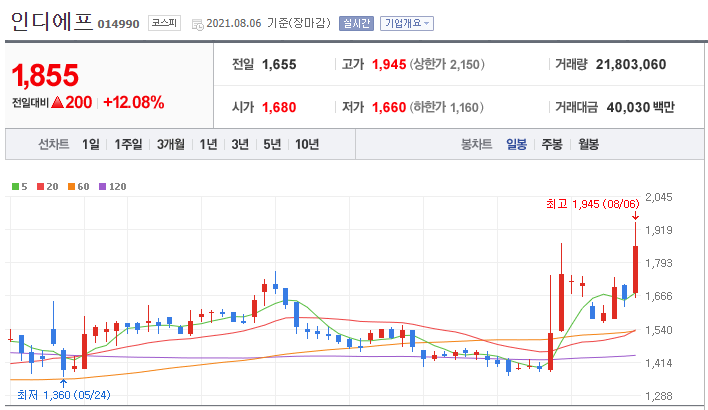Viewport: 708px width, 410px height.
Task: Click the 저가 value 1,660
Action: [x=389, y=107]
